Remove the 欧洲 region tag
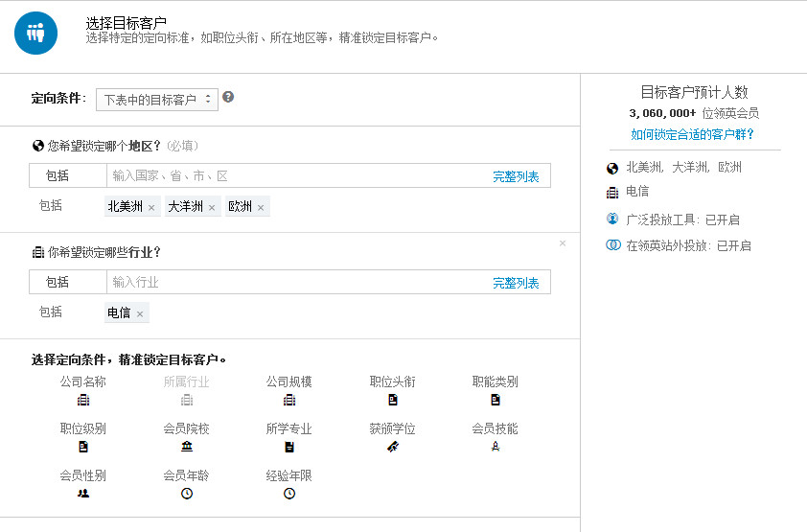 tap(261, 208)
